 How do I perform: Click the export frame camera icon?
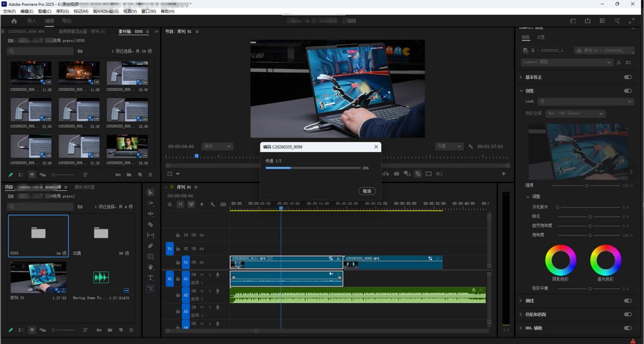coord(396,174)
